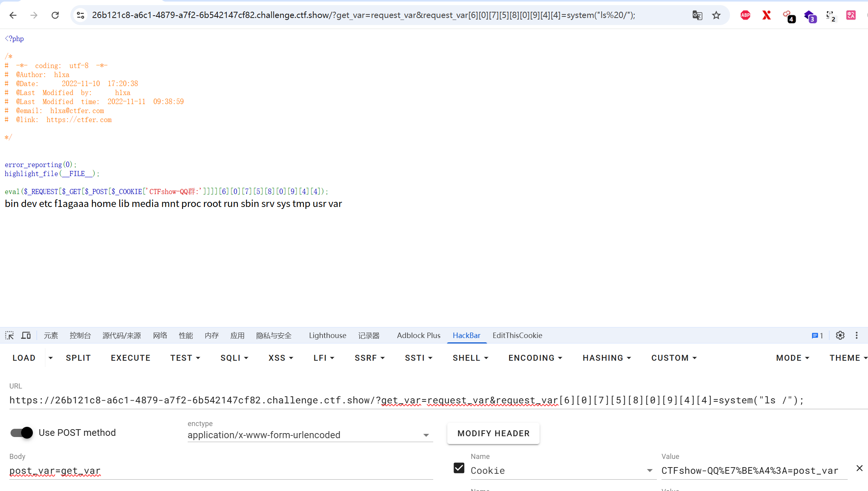The image size is (868, 491).
Task: Click the Body input field
Action: [x=221, y=471]
